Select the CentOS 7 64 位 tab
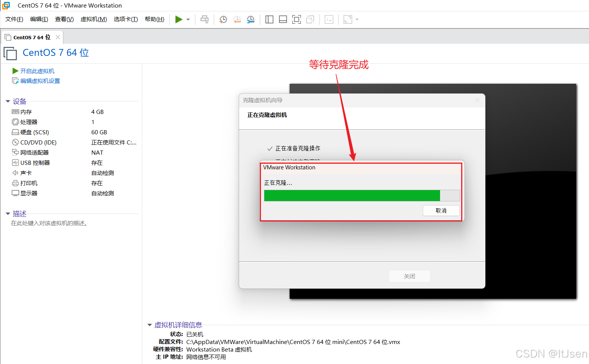This screenshot has width=589, height=364. pos(32,37)
